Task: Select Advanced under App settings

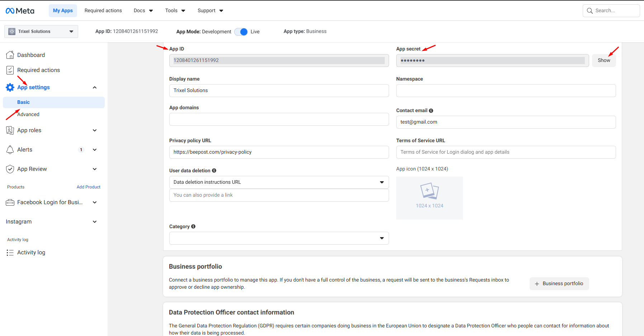Action: tap(28, 114)
